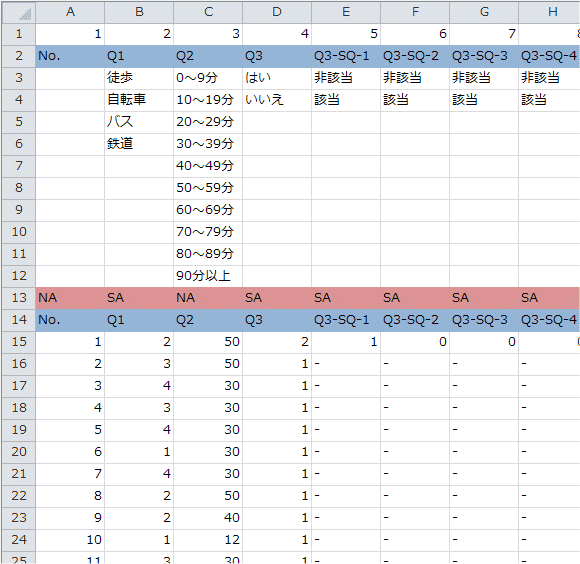This screenshot has height=564, width=580.
Task: Click cell containing 'いいえ'
Action: click(x=277, y=100)
